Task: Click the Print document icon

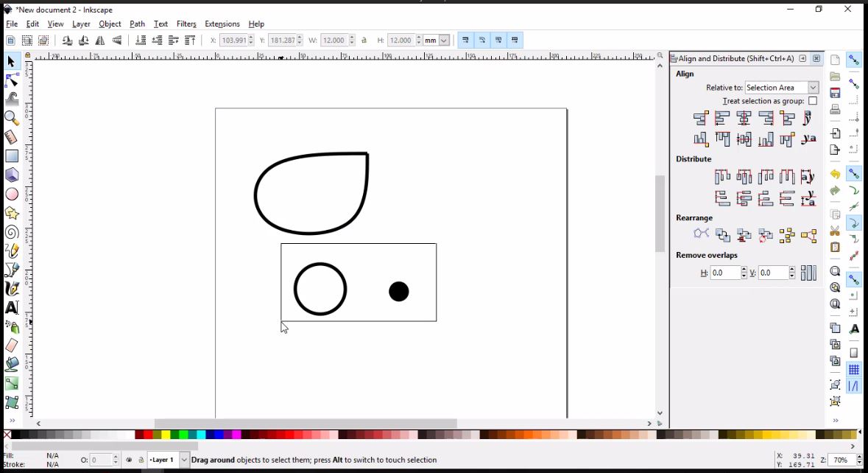Action: pyautogui.click(x=835, y=109)
